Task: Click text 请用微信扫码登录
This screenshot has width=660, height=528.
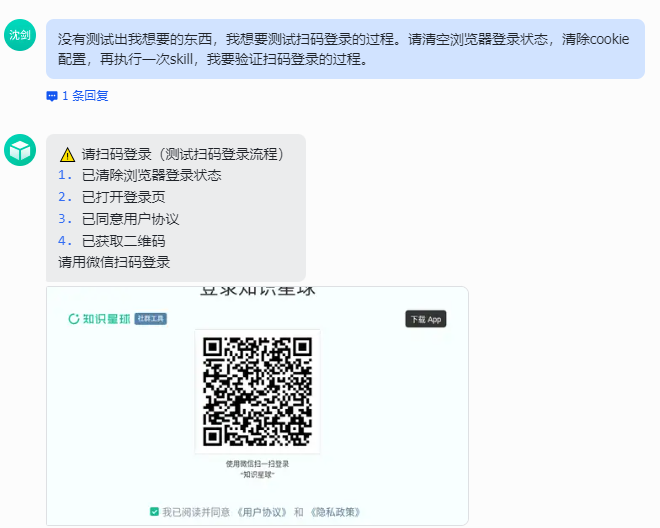Action: pyautogui.click(x=114, y=262)
